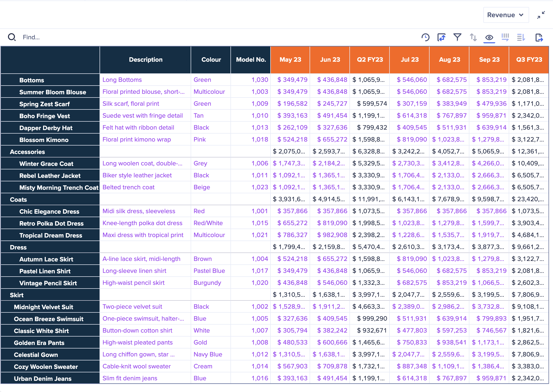Click the magnifier search icon
The width and height of the screenshot is (553, 392).
(x=12, y=37)
